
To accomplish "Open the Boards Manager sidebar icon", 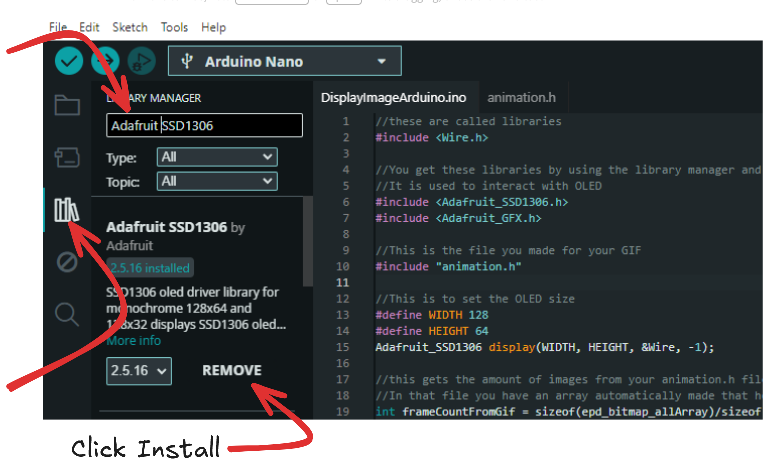I will [x=67, y=157].
